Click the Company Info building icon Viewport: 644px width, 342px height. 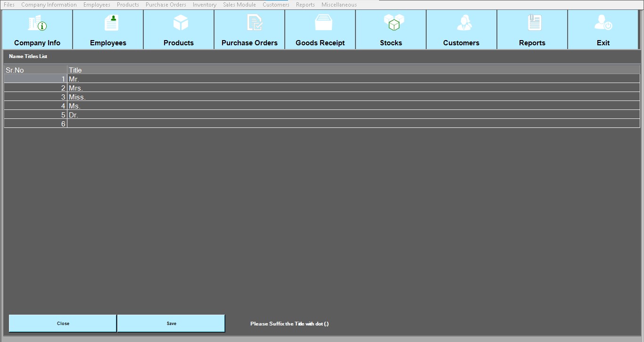coord(37,23)
